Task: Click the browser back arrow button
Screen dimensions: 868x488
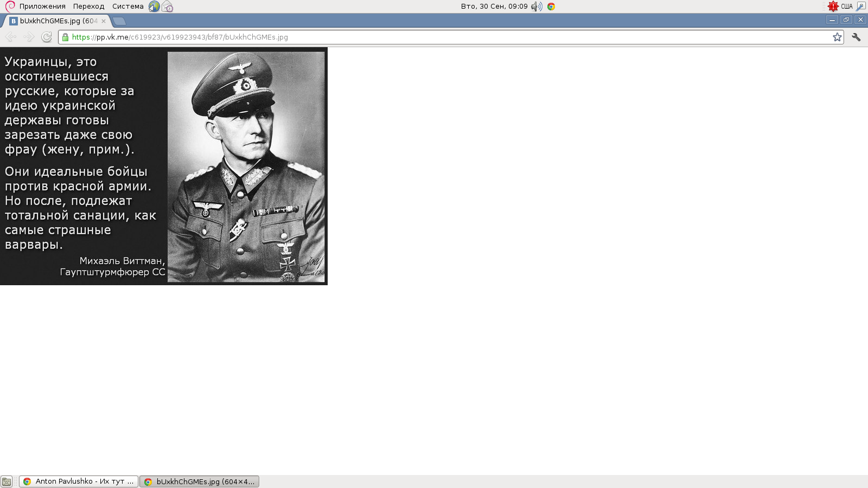Action: (11, 37)
